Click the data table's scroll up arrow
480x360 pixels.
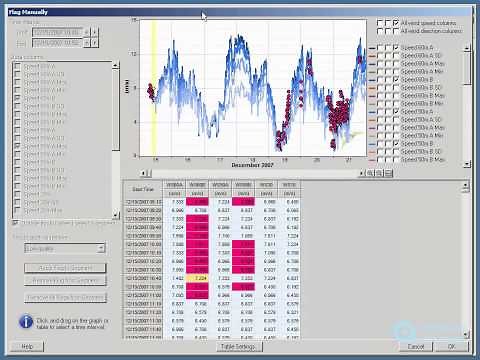tap(466, 186)
